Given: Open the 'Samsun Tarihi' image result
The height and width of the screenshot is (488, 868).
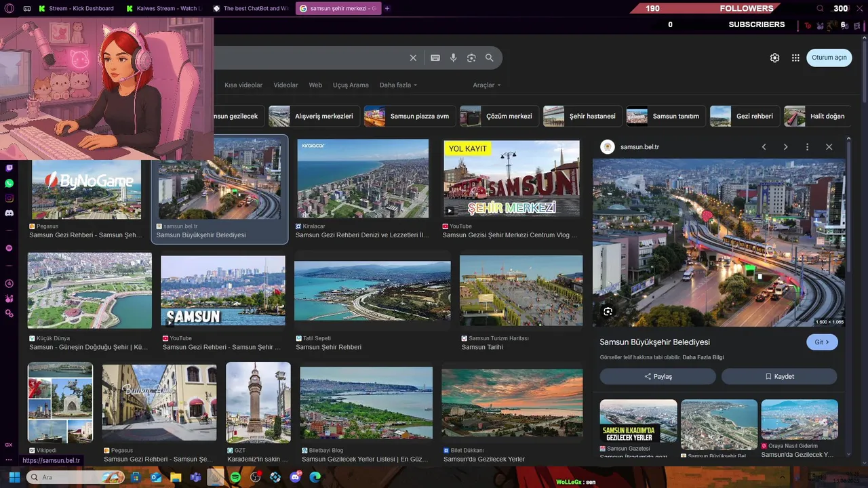Looking at the screenshot, I should pos(521,291).
